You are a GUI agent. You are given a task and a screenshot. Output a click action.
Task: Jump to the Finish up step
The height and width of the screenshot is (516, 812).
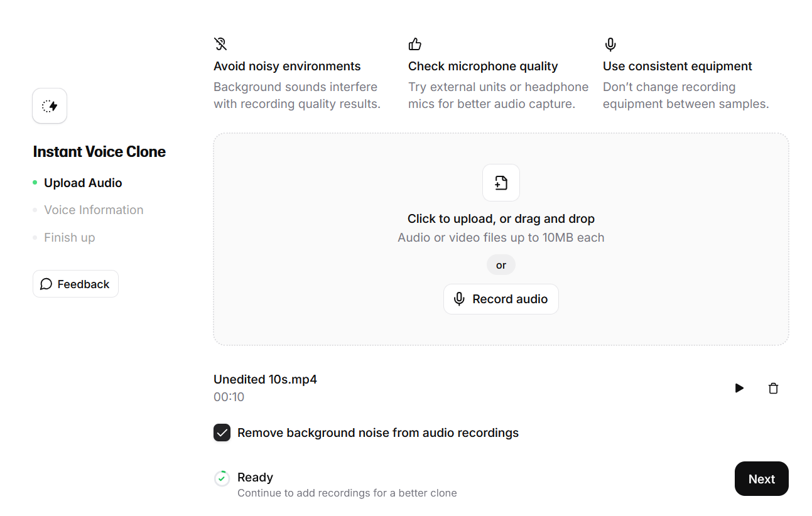point(70,237)
